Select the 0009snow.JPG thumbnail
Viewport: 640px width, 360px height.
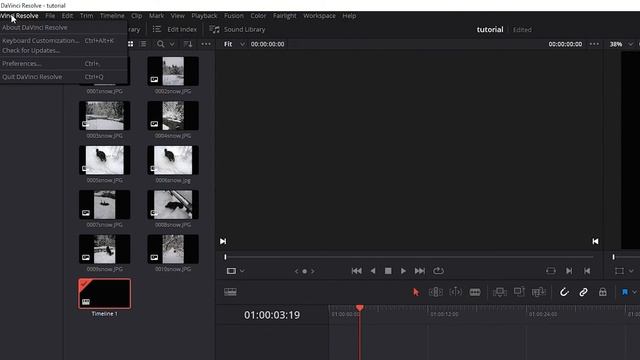point(104,249)
